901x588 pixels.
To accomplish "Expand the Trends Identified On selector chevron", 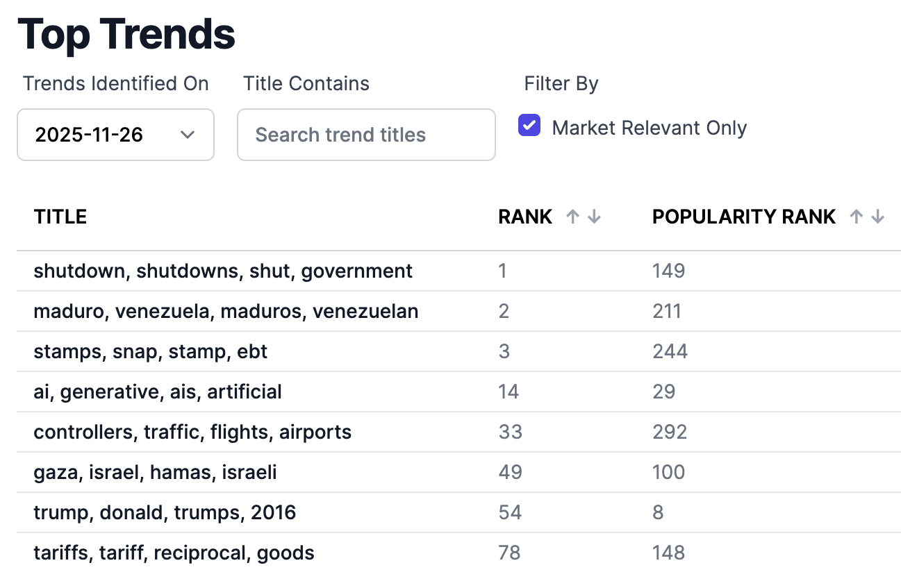I will coord(188,135).
